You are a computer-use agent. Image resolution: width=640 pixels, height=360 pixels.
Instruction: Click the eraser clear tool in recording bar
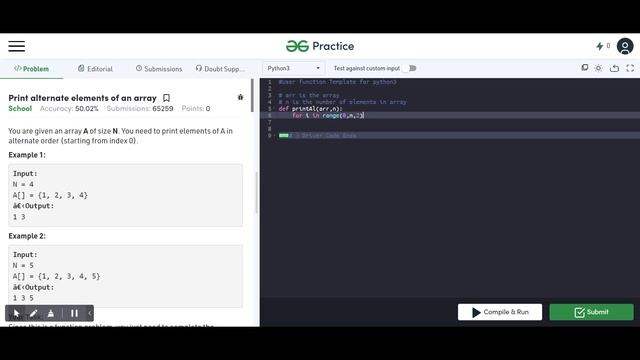(x=51, y=313)
